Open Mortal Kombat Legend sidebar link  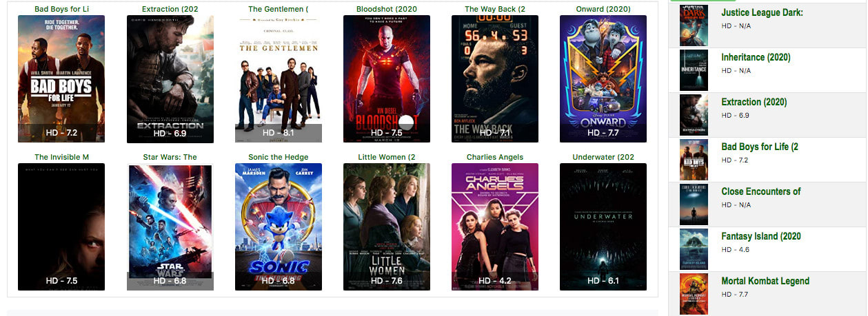pyautogui.click(x=765, y=281)
